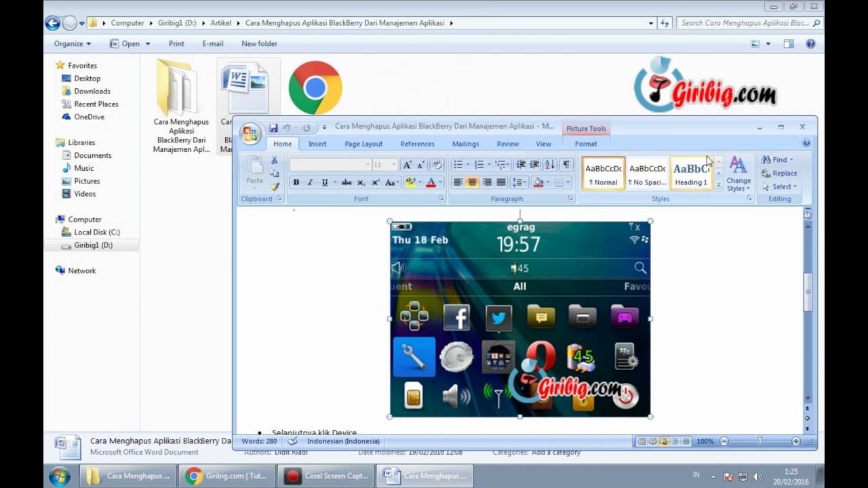Click the Replace button

point(779,174)
